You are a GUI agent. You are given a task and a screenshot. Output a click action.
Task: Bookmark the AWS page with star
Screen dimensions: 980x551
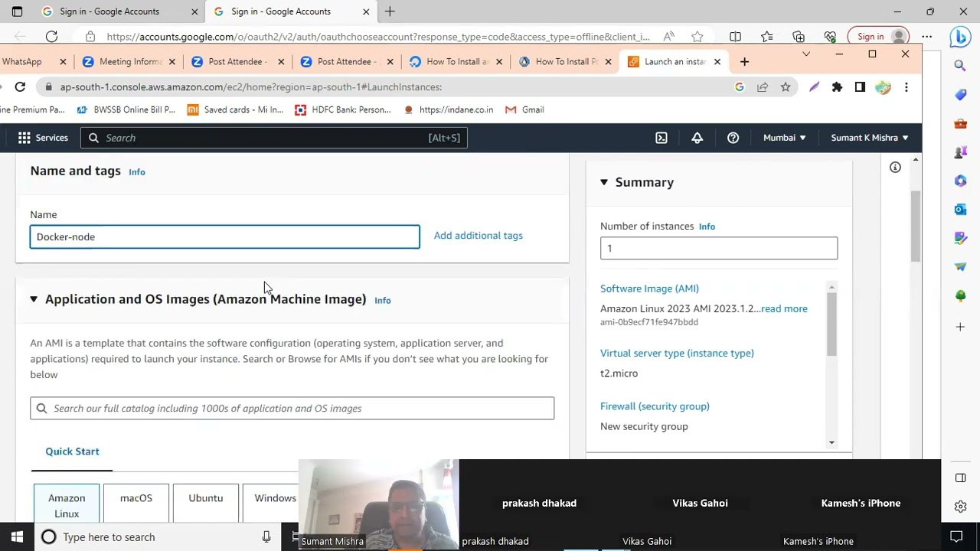[x=786, y=87]
